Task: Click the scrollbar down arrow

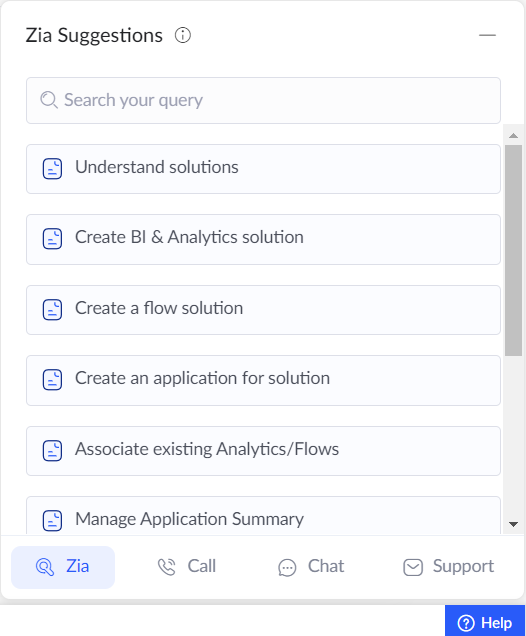Action: 513,524
